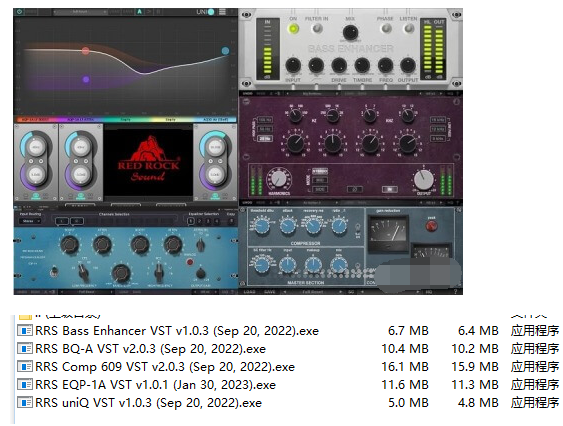Click the RRS Bass Enhancer exe file icon

[25, 330]
